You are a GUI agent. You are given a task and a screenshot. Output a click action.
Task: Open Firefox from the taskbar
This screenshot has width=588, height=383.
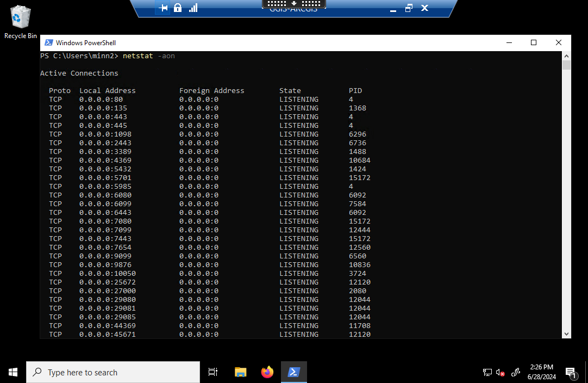click(267, 372)
